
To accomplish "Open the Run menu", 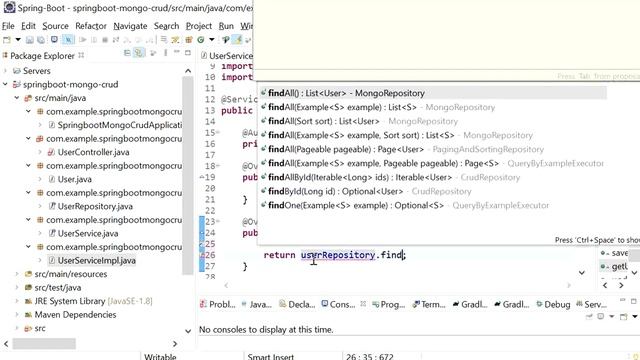I will tap(226, 26).
